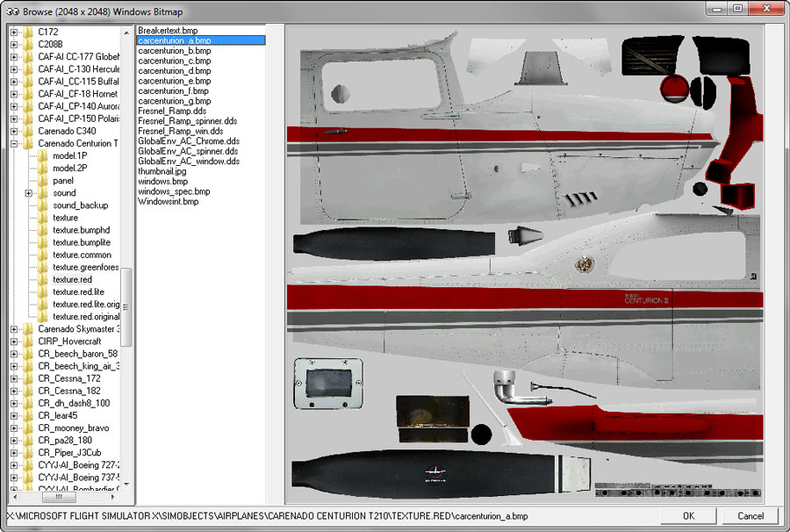The image size is (790, 532).
Task: Click the folder icon next to texture.red
Action: tap(42, 279)
